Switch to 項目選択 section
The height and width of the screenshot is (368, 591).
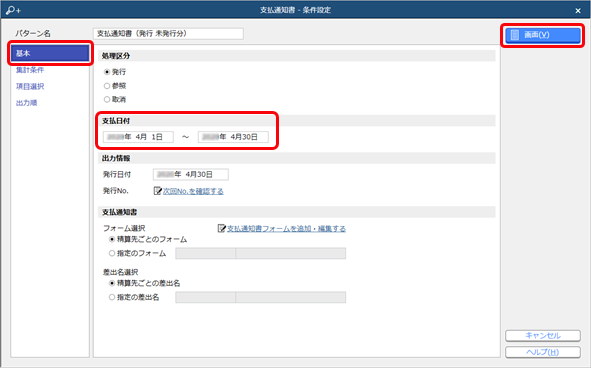tap(30, 86)
